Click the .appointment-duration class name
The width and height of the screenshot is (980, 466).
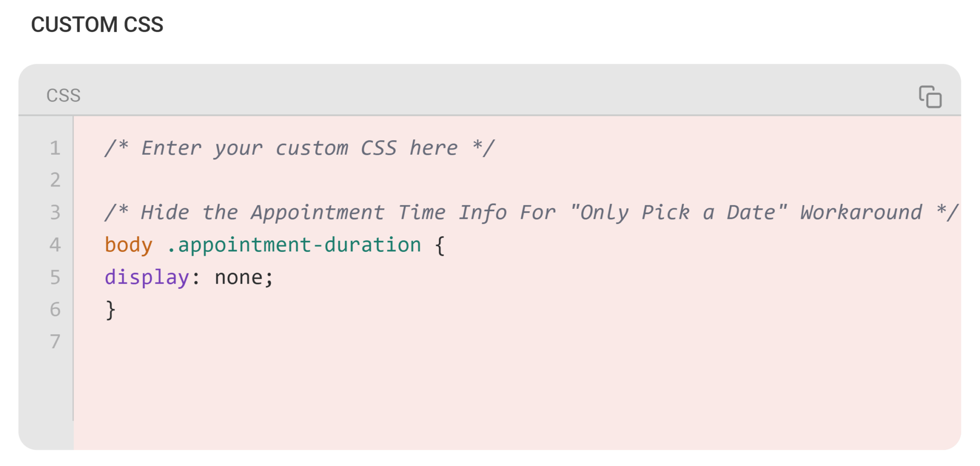click(294, 245)
